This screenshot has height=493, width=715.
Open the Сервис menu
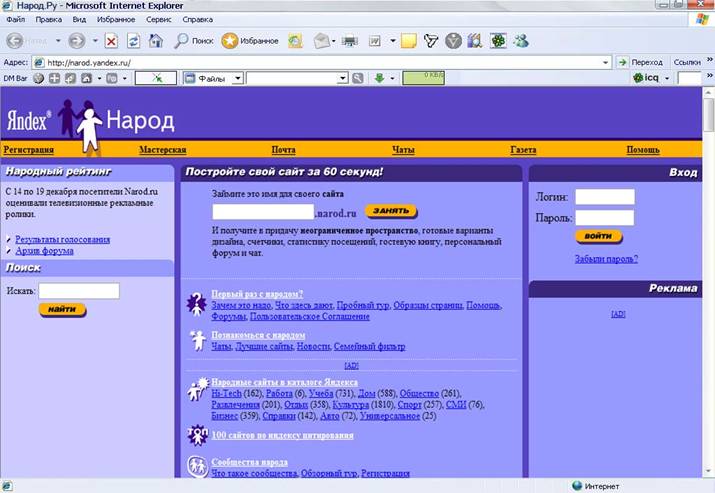point(159,20)
